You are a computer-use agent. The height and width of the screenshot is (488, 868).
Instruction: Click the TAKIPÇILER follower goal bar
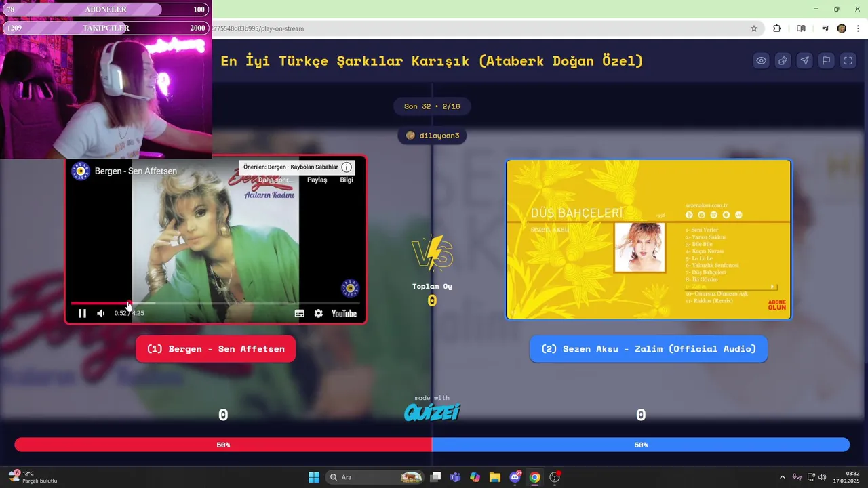(x=106, y=28)
